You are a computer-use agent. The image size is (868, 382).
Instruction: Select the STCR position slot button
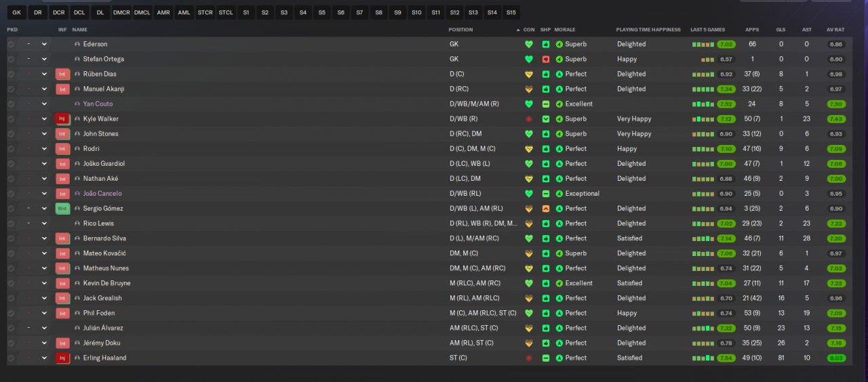pyautogui.click(x=205, y=12)
